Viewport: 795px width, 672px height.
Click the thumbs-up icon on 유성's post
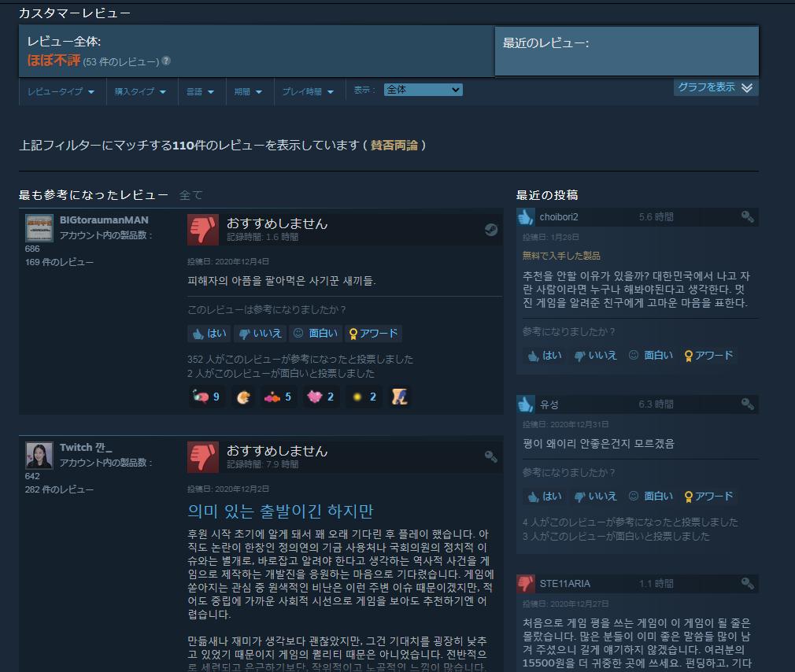click(x=526, y=404)
